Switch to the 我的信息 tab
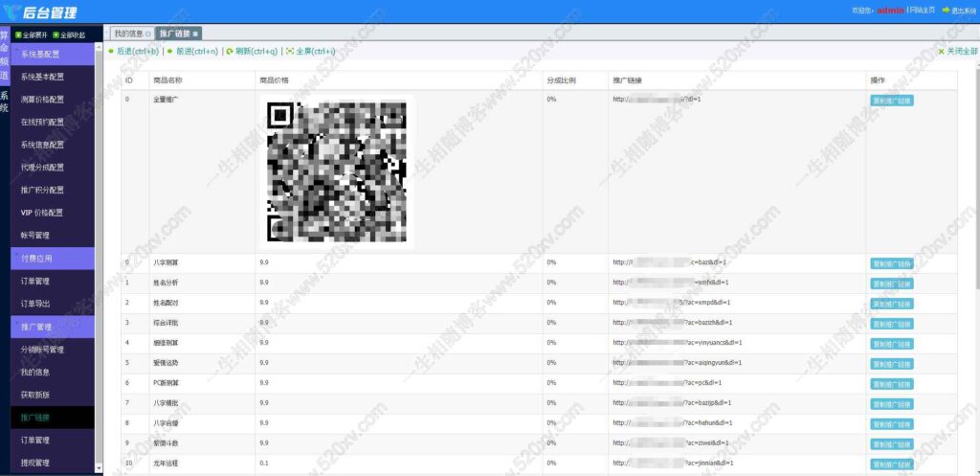The image size is (980, 476). pos(128,34)
